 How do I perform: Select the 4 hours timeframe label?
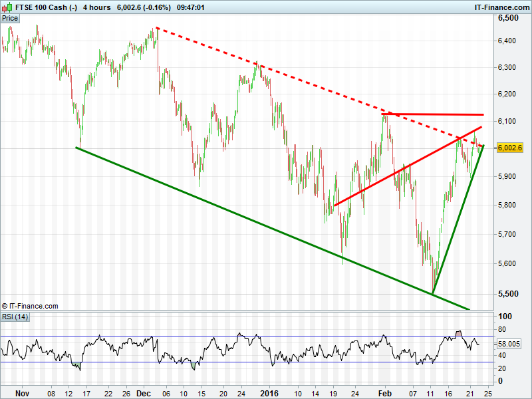coord(96,7)
